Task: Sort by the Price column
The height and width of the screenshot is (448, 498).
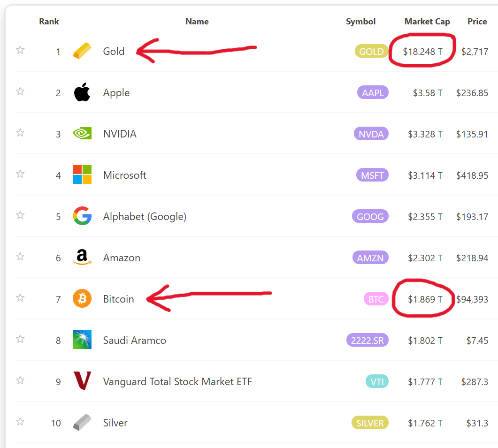Action: click(x=477, y=21)
